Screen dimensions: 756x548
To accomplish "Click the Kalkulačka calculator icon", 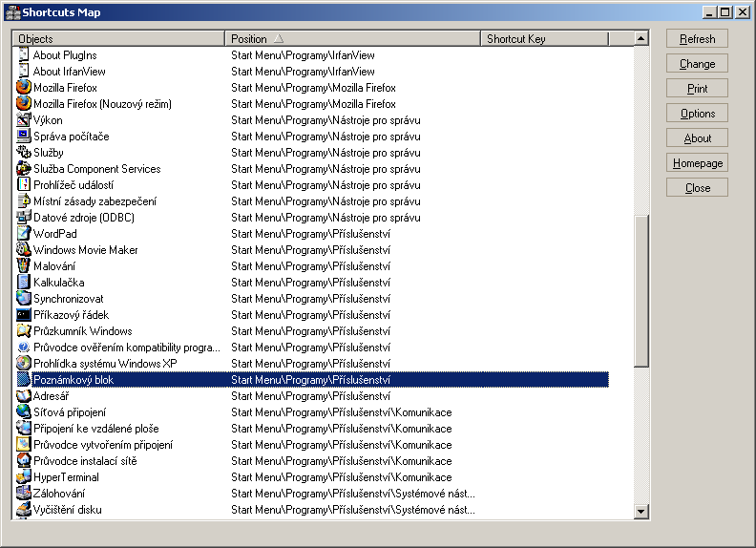I will [x=24, y=282].
